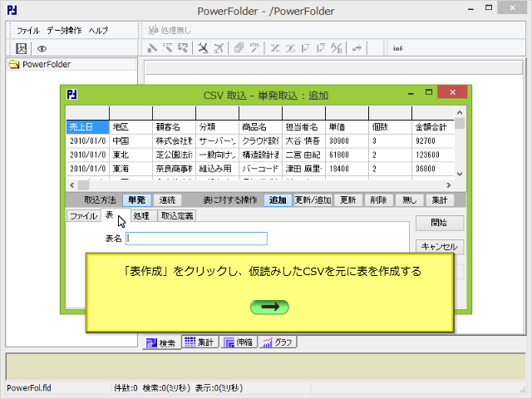This screenshot has height=399, width=532.
Task: Click the green arrow next button
Action: 269,307
